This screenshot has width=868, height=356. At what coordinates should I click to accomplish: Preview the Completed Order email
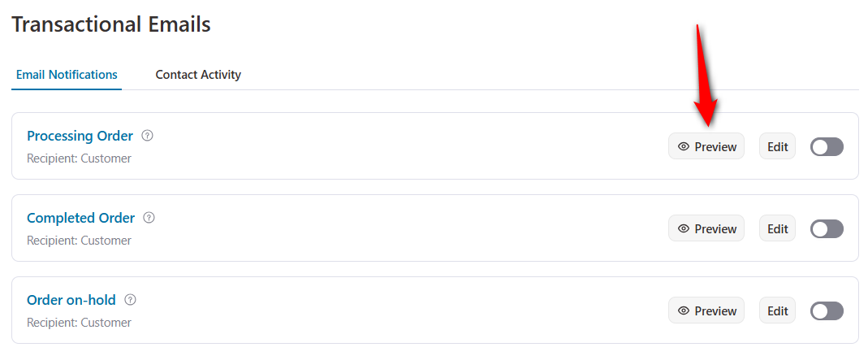tap(706, 228)
